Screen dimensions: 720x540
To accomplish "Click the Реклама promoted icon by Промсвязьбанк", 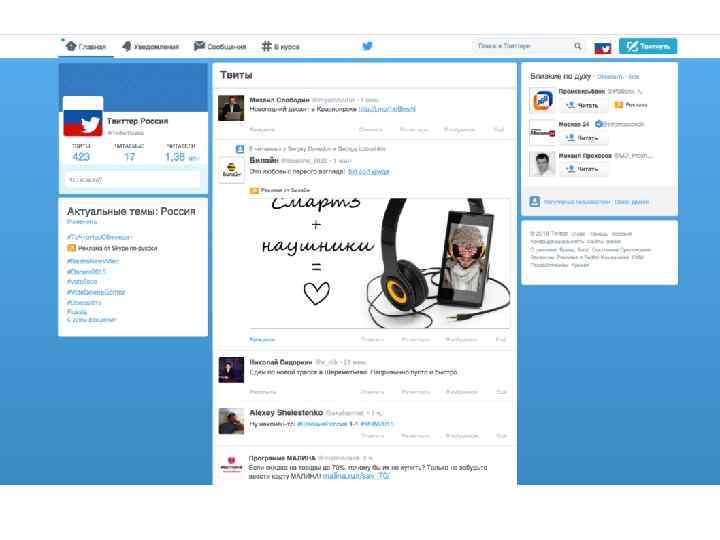I will tap(619, 105).
